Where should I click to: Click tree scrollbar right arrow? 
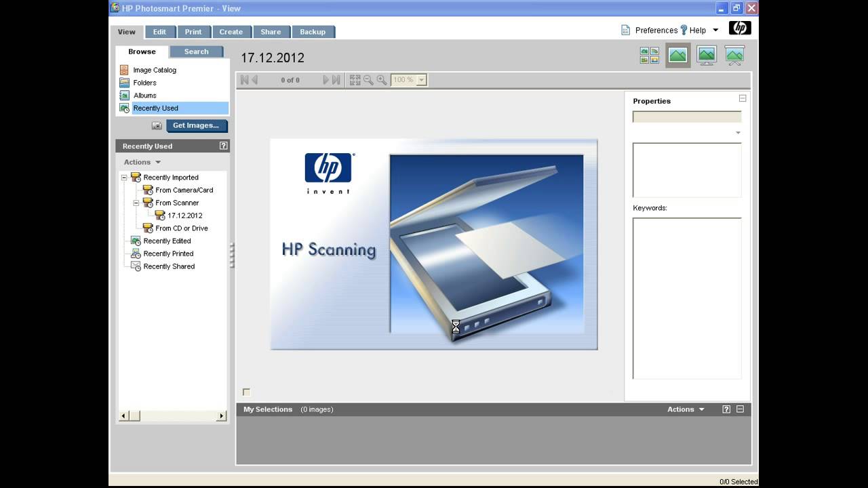[221, 416]
